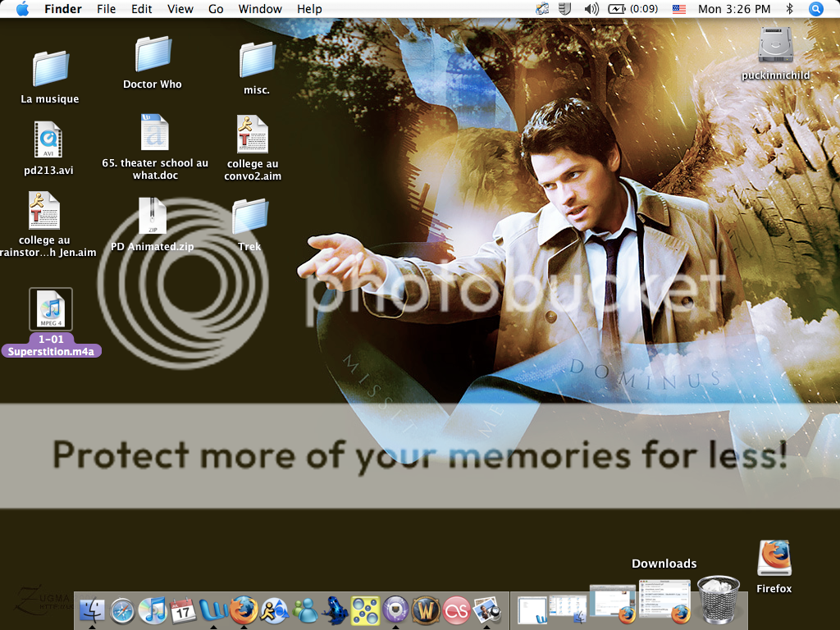
Task: Select the misc. folder
Action: 257,68
